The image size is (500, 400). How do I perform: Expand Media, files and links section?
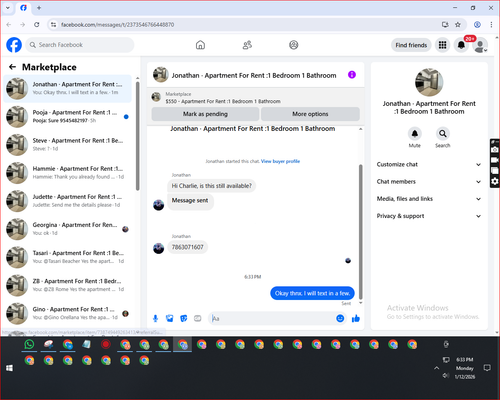(x=429, y=199)
